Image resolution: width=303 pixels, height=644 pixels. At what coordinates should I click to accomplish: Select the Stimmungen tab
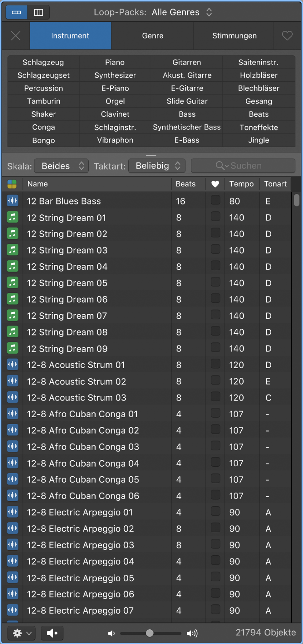234,36
